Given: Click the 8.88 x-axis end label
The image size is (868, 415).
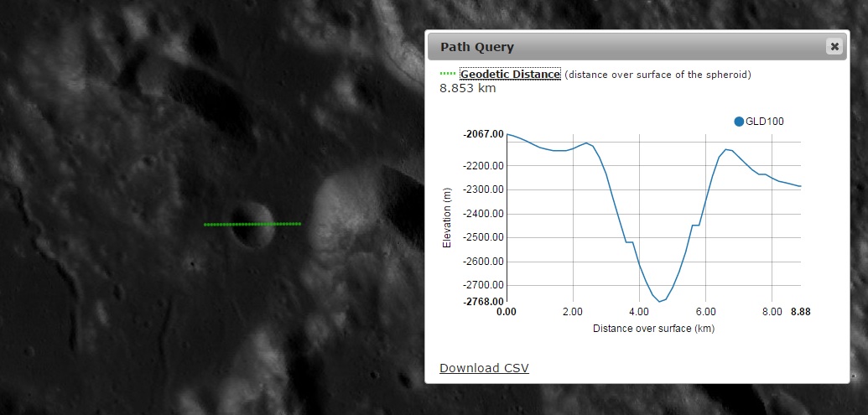Looking at the screenshot, I should coord(801,312).
